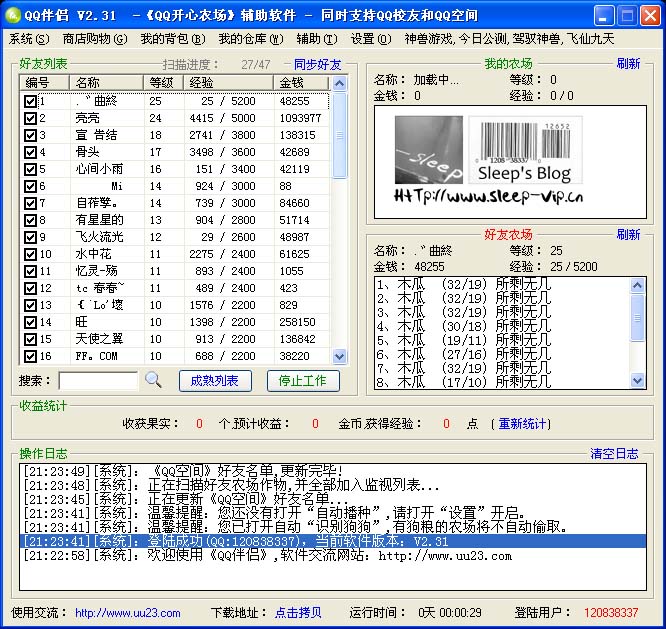Minimize the QQ伴侣 window
The width and height of the screenshot is (666, 629).
[x=604, y=16]
